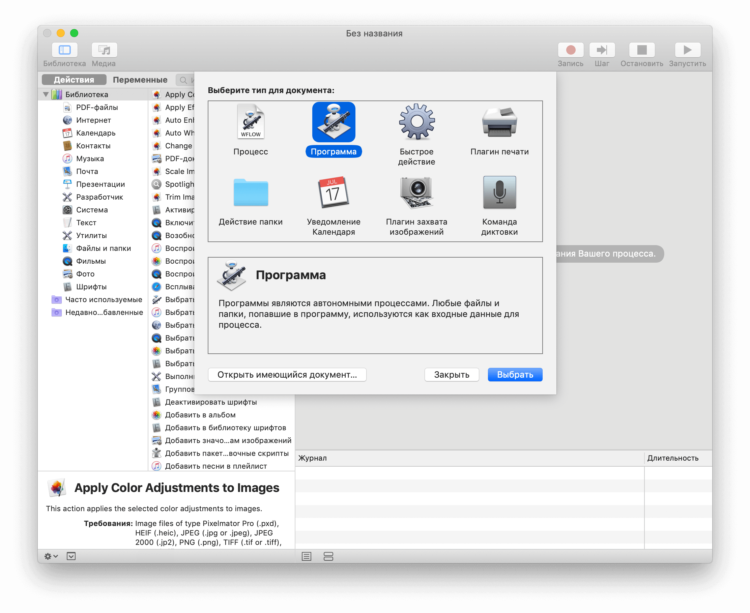Switch to the Переменные tab

(x=140, y=80)
